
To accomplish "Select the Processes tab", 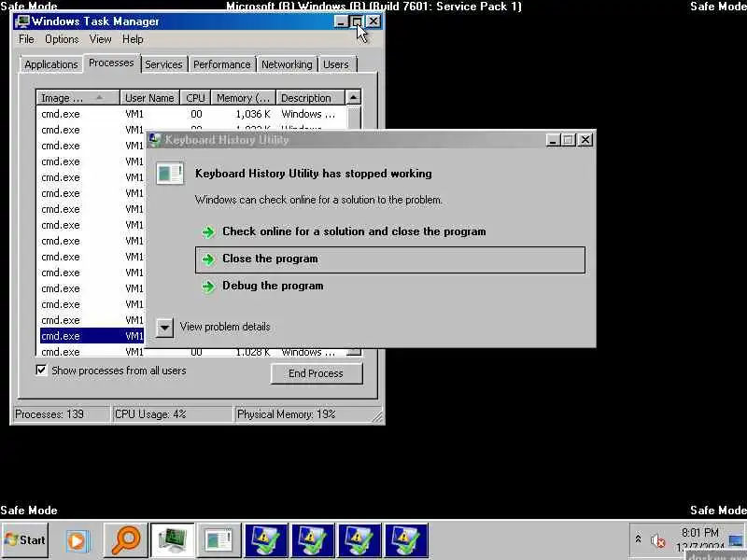I will tap(111, 63).
